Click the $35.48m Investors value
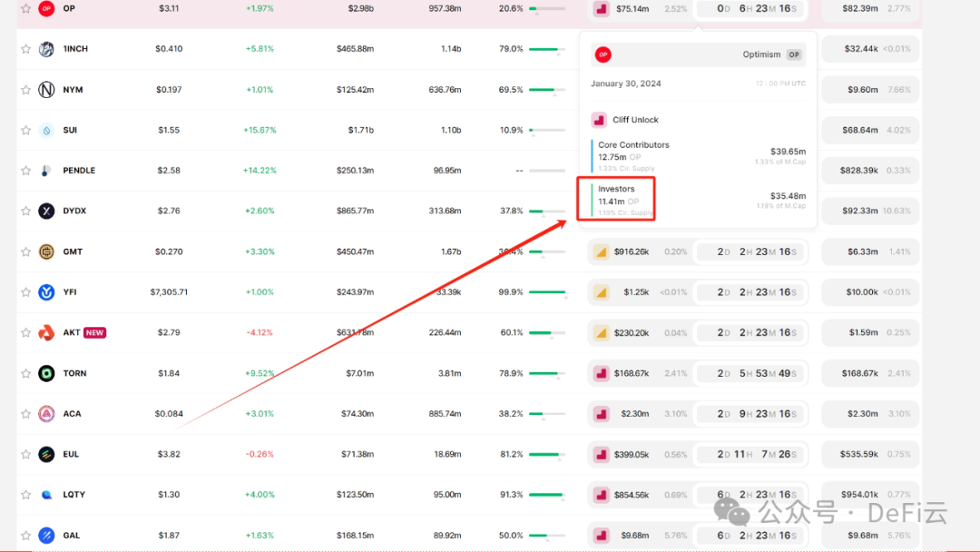 (x=788, y=196)
